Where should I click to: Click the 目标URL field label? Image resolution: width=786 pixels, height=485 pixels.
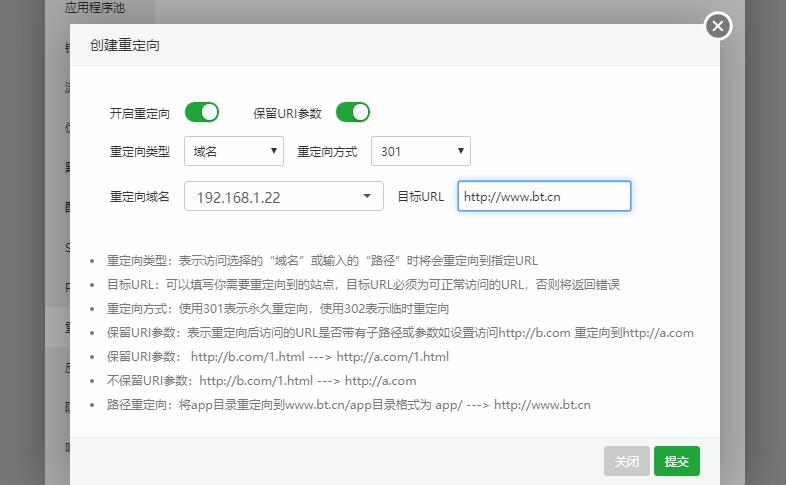pyautogui.click(x=421, y=196)
